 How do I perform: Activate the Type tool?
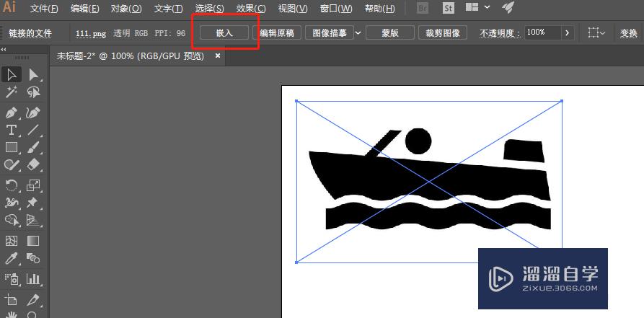coord(12,130)
